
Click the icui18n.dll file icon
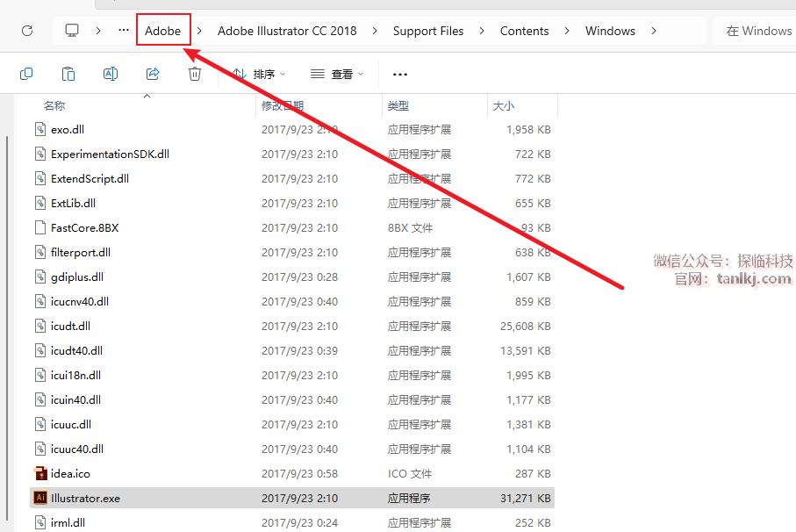click(40, 375)
